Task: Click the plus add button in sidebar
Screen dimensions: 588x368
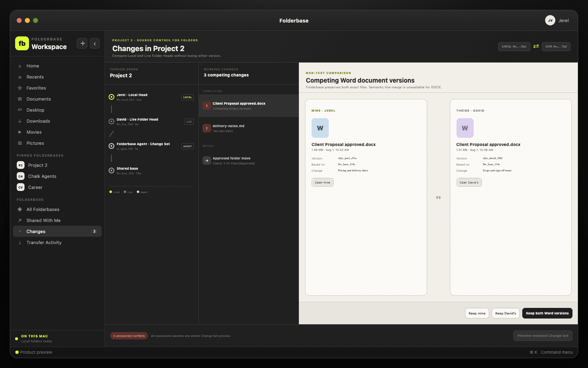Action: click(x=82, y=43)
